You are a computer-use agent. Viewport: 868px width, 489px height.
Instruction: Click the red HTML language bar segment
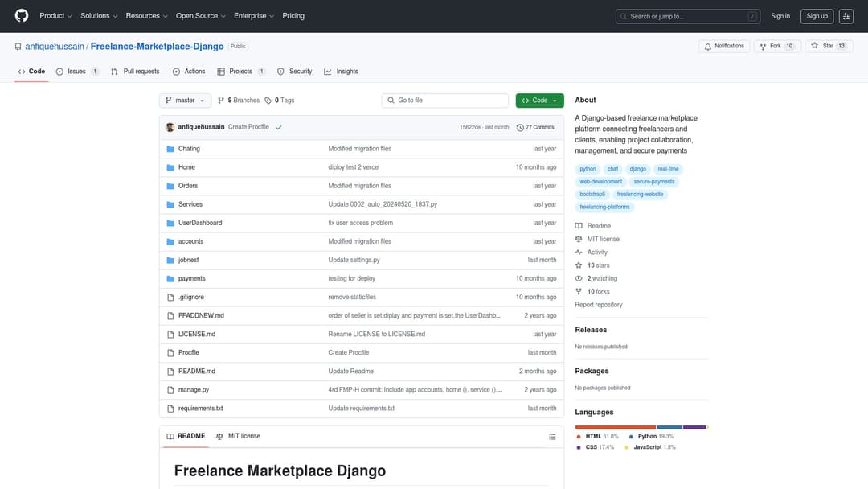click(x=615, y=427)
